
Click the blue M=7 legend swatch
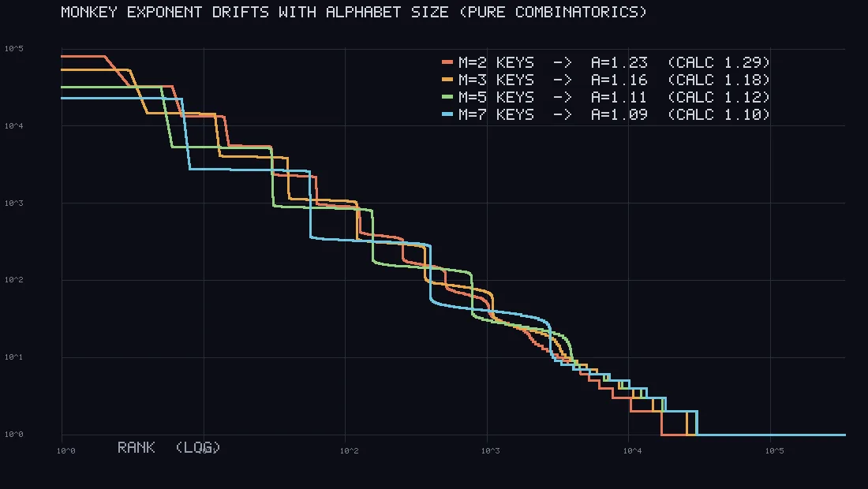coord(448,114)
